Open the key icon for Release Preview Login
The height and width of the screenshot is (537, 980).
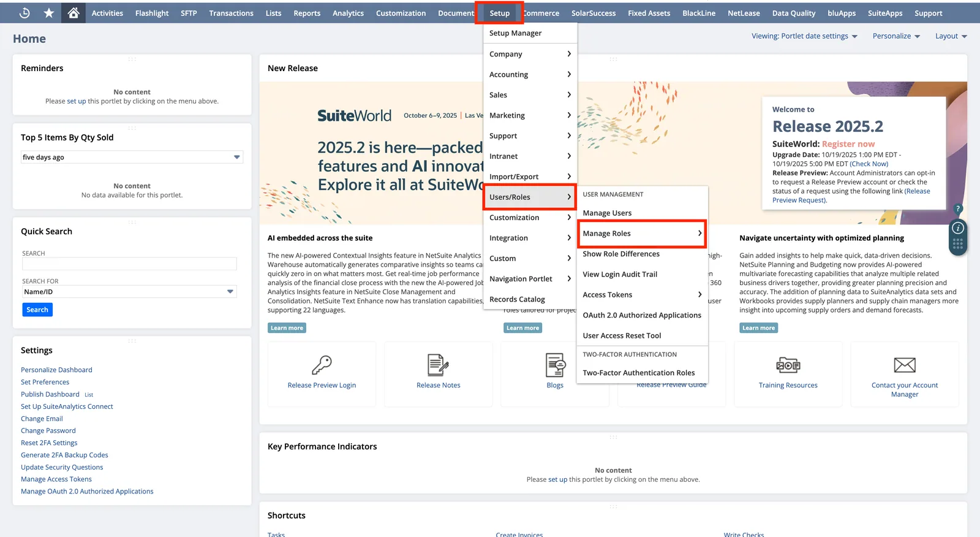[x=322, y=365]
